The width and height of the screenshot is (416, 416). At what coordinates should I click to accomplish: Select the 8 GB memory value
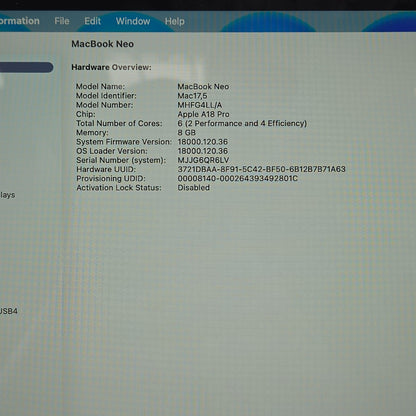(186, 133)
